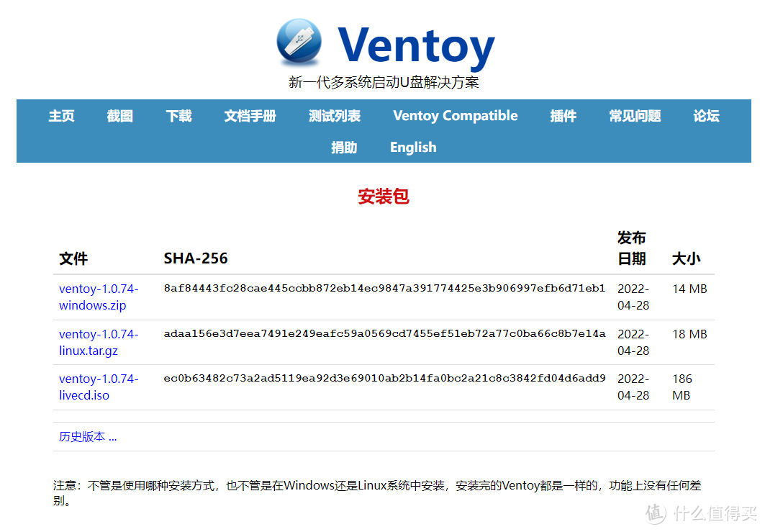This screenshot has width=765, height=532.
Task: Expand the 历史版本 list
Action: click(x=87, y=436)
